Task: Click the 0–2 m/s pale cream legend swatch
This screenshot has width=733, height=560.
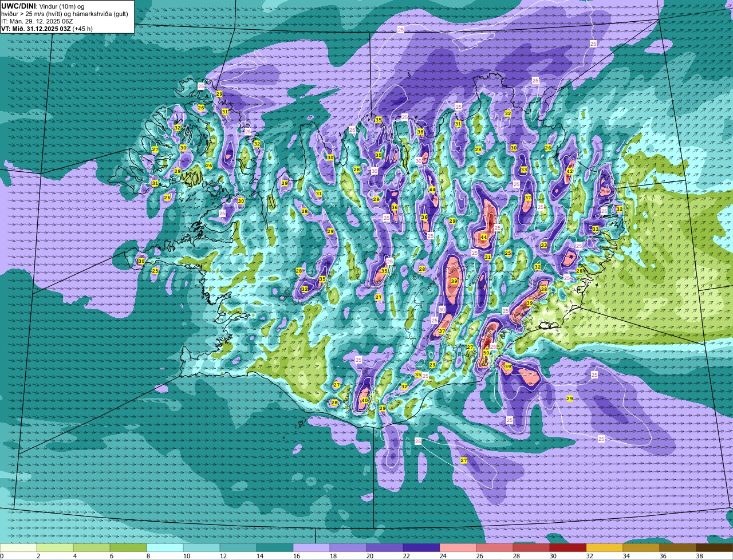Action: [18, 548]
